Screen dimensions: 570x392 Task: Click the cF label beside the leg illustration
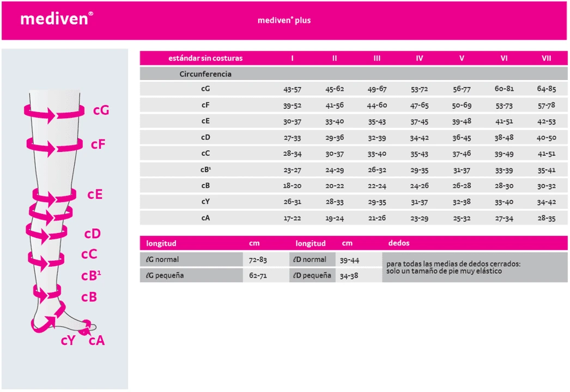[x=98, y=144]
